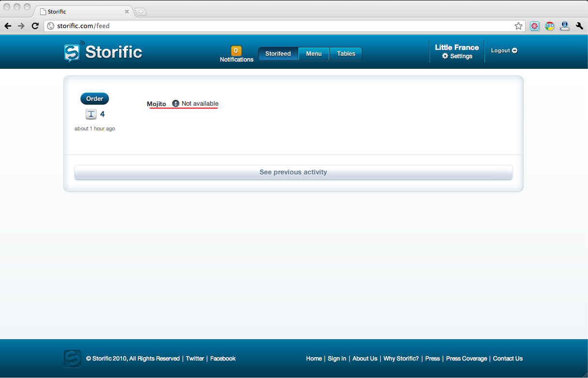Bookmark the page with the star icon
This screenshot has width=588, height=378.
[x=518, y=26]
